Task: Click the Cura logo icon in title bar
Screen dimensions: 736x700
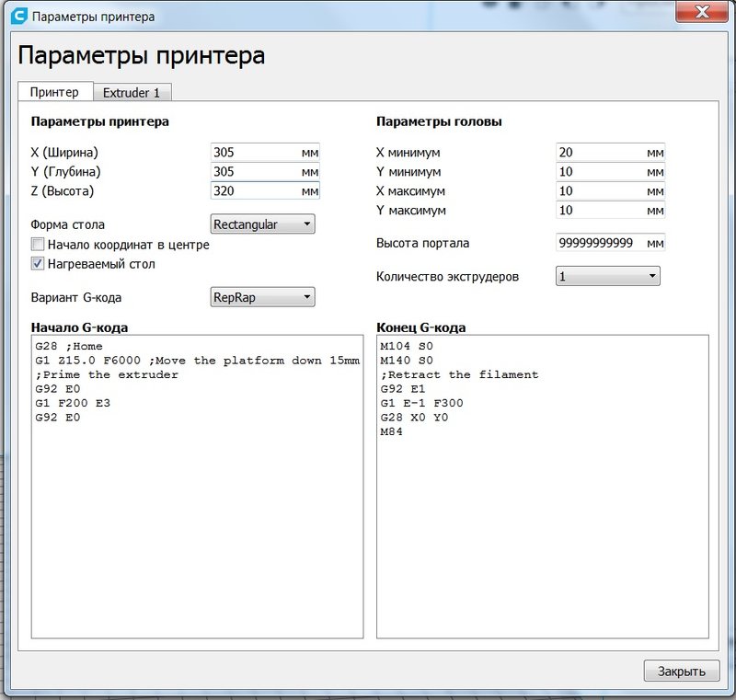Action: coord(17,16)
